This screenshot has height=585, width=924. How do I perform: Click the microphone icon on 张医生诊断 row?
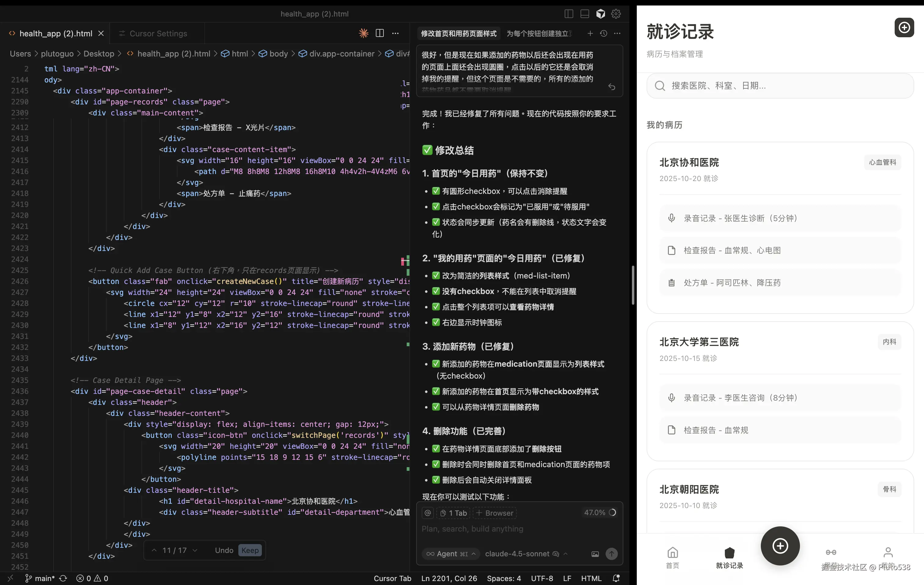[x=671, y=218]
